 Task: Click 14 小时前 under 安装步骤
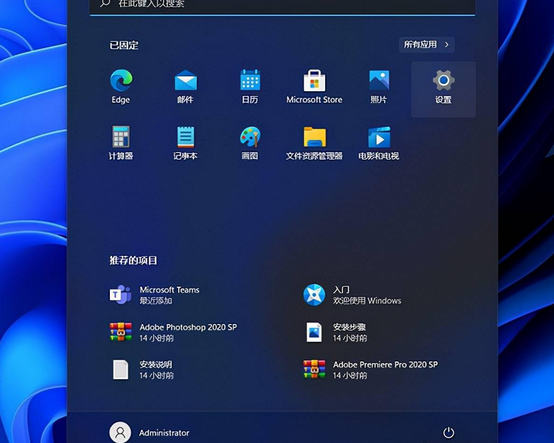coord(350,338)
